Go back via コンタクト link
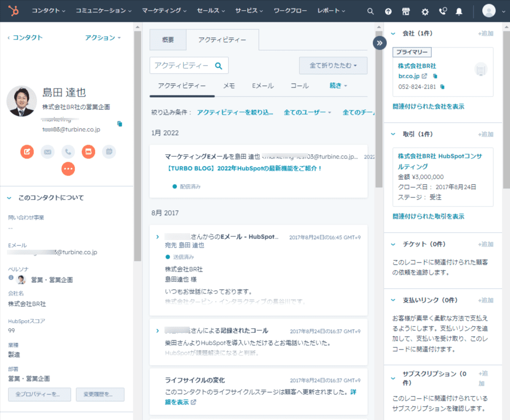This screenshot has width=510, height=420. (25, 38)
